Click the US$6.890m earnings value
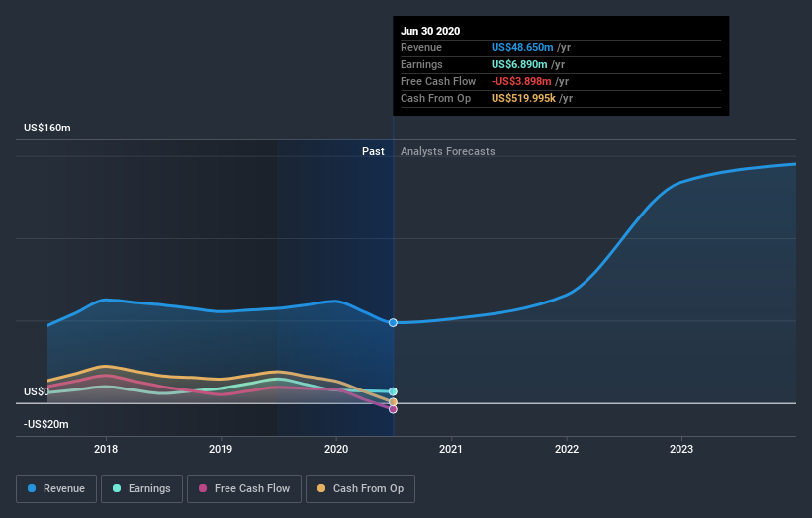The width and height of the screenshot is (812, 518). [519, 64]
